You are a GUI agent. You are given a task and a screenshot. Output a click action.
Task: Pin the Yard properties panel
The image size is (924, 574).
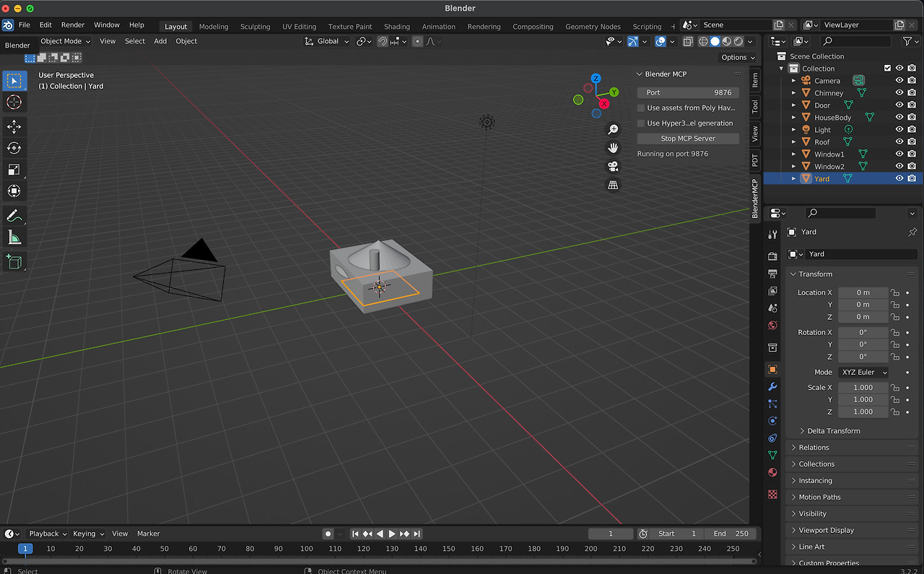pos(912,232)
